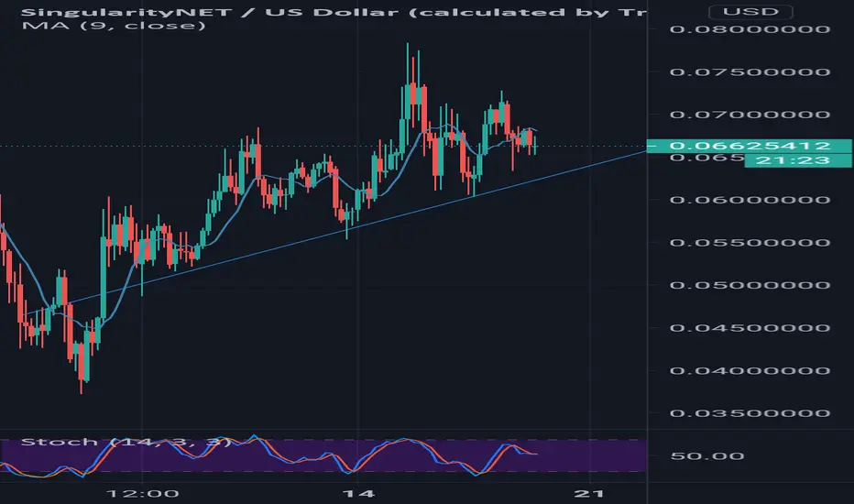854x504 pixels.
Task: Click the 0.07000000 price axis label
Action: pos(750,115)
